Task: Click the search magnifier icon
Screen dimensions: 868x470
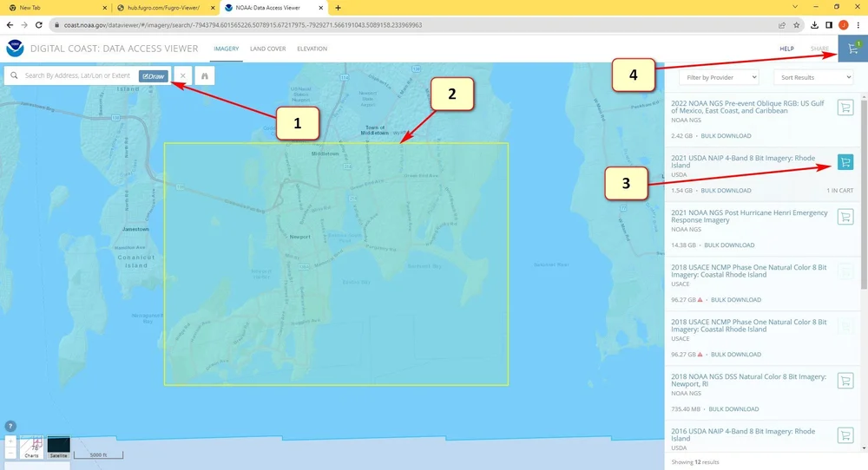Action: pyautogui.click(x=14, y=75)
